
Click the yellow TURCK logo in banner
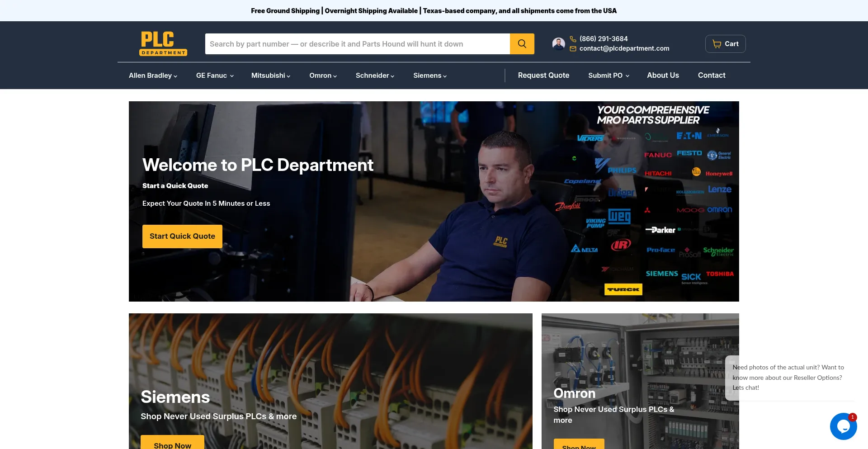(x=623, y=289)
